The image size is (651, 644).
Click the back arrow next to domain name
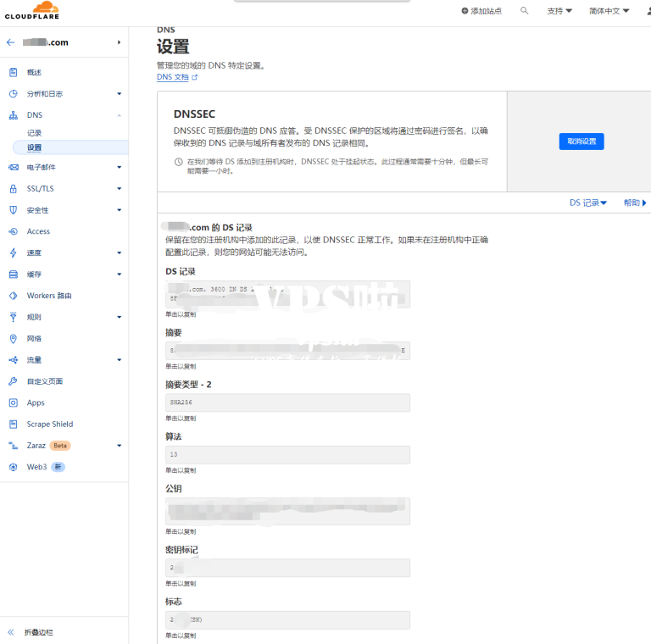11,42
